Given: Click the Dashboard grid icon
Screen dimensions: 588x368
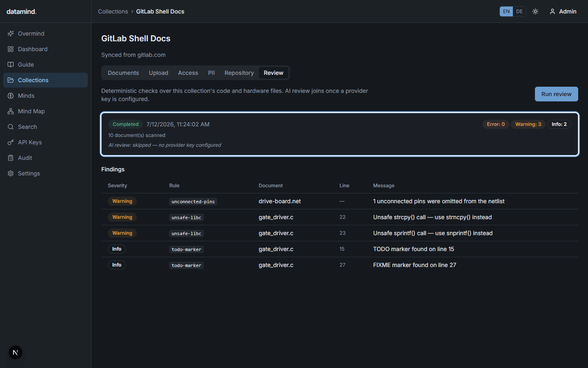Looking at the screenshot, I should click(11, 49).
